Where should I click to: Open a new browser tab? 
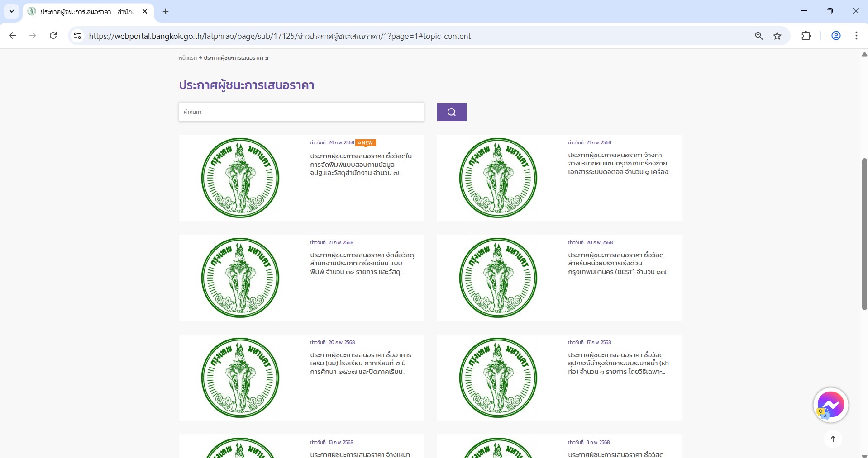tap(166, 11)
